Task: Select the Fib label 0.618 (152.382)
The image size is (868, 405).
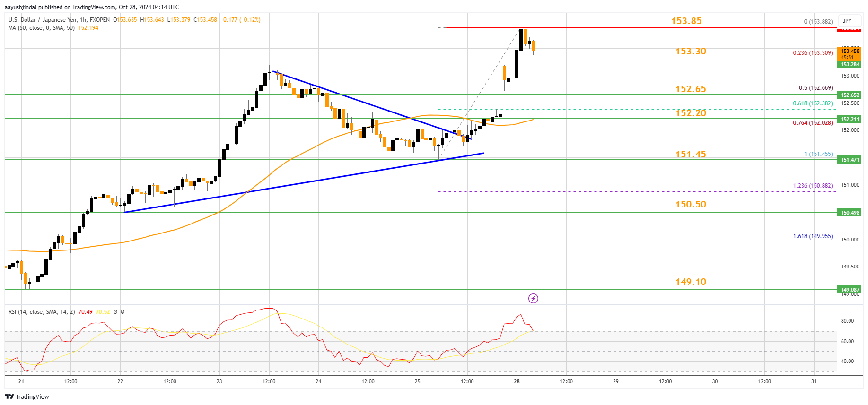Action: [813, 103]
